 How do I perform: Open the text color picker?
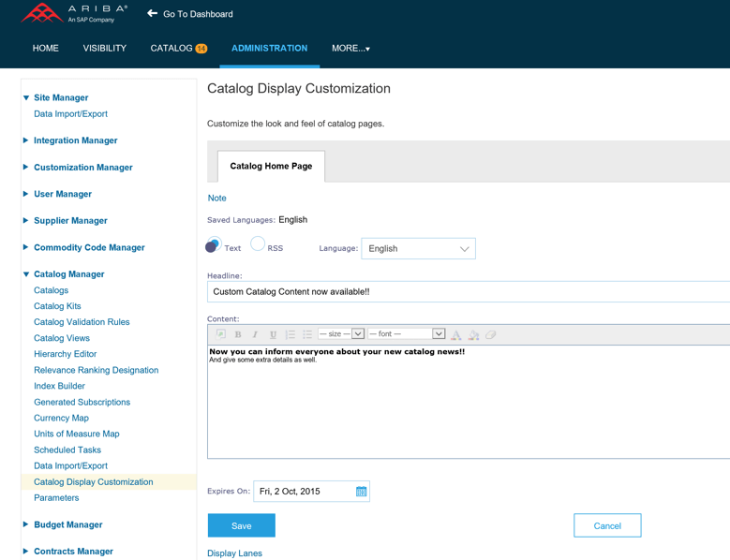tap(456, 334)
